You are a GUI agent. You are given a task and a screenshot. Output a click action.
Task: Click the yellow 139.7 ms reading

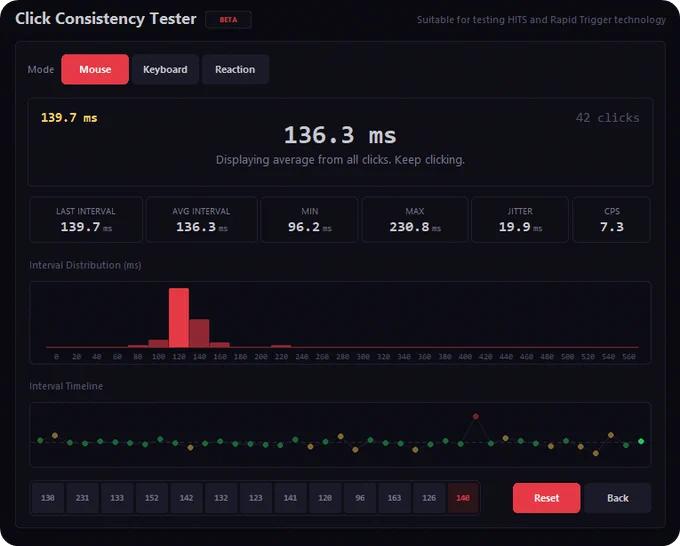69,118
